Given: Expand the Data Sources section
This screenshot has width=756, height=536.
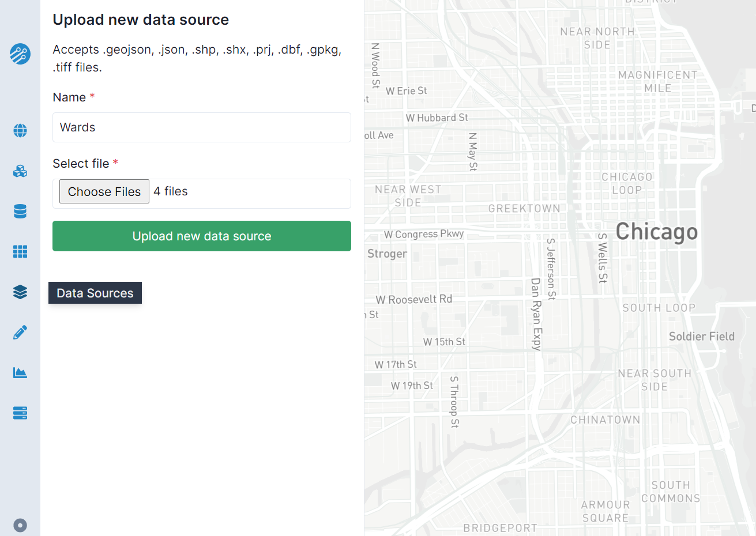Looking at the screenshot, I should tap(95, 293).
